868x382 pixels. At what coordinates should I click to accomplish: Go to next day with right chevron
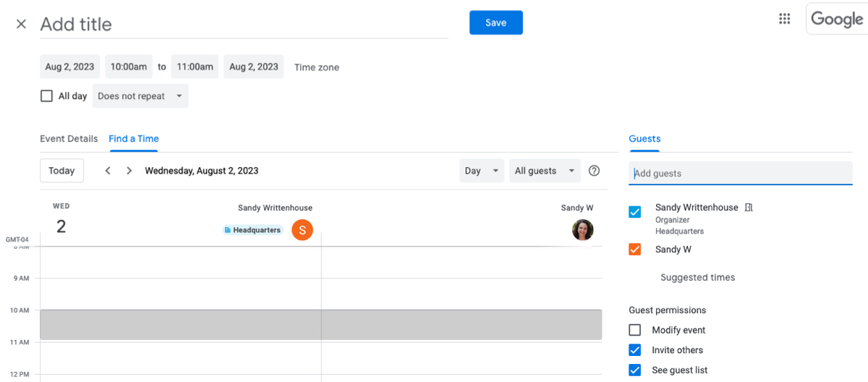129,171
